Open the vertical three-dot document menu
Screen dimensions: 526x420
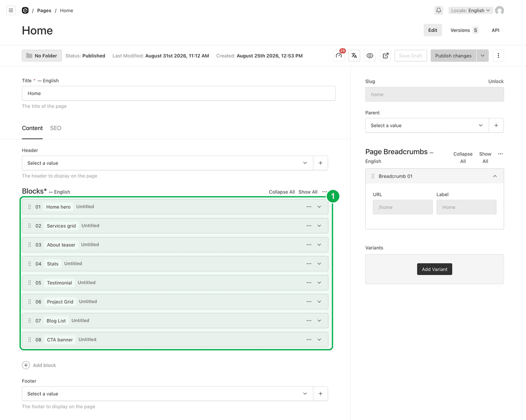click(x=498, y=55)
